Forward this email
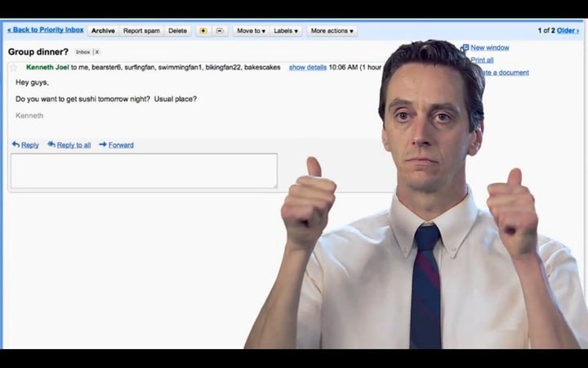The width and height of the screenshot is (588, 368). (121, 145)
